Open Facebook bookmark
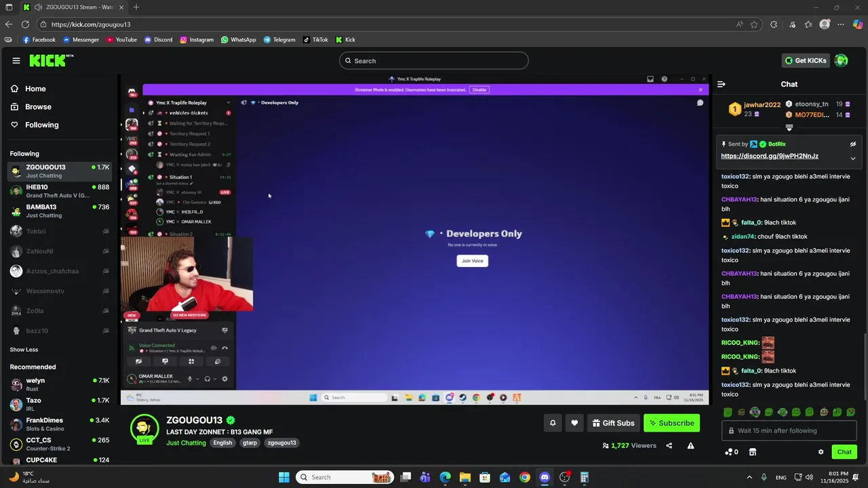Image resolution: width=868 pixels, height=488 pixels. coord(39,40)
